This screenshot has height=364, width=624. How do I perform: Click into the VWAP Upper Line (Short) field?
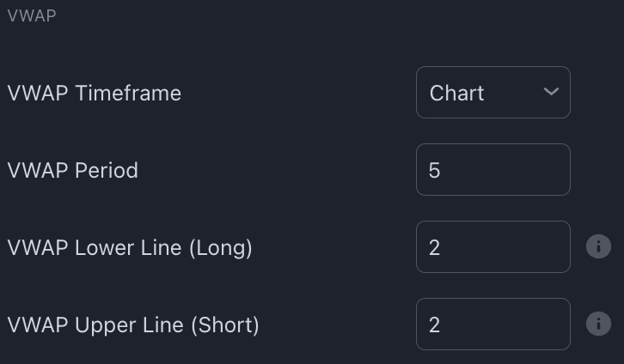tap(492, 325)
